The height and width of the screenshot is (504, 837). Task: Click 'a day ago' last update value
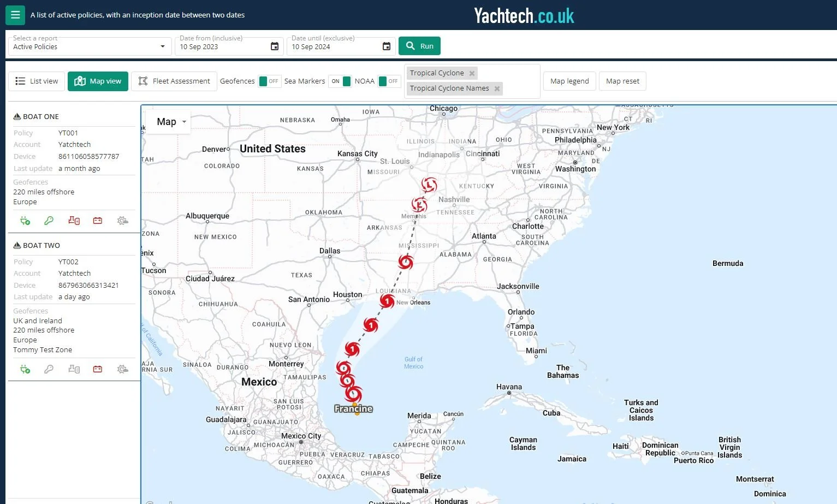74,297
